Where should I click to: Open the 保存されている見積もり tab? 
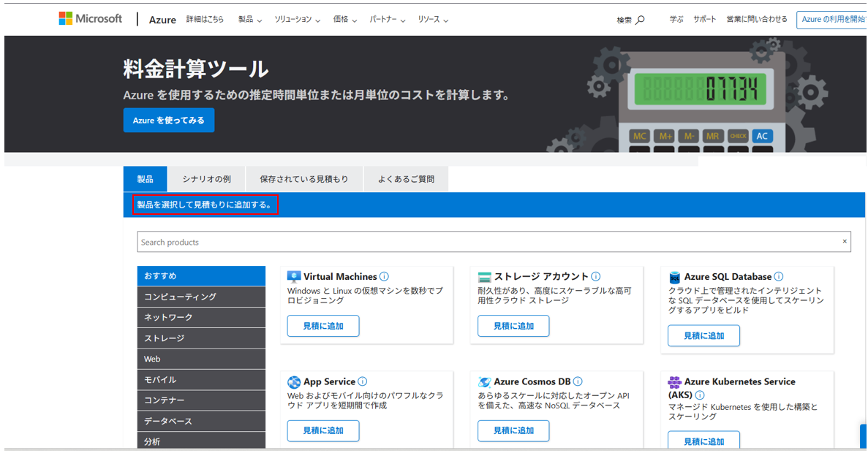[304, 179]
